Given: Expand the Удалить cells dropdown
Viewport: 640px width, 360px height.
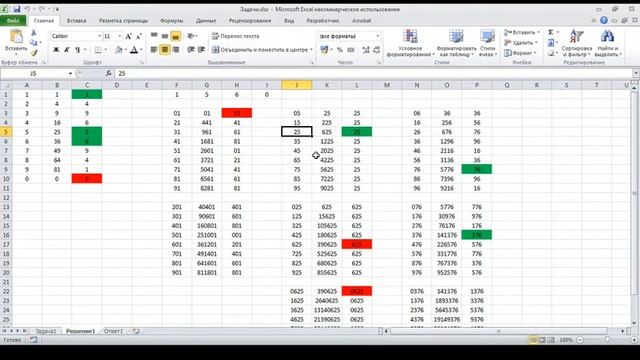Looking at the screenshot, I should tap(536, 42).
